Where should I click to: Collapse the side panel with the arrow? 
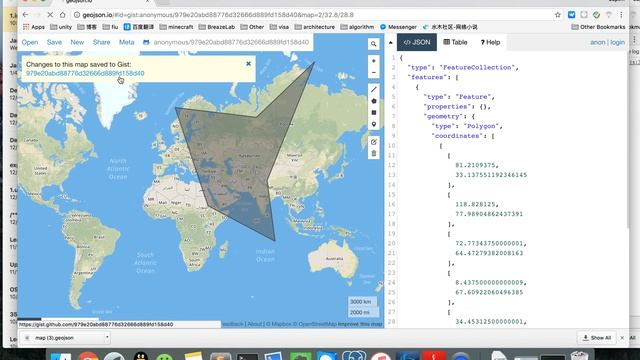pyautogui.click(x=391, y=42)
